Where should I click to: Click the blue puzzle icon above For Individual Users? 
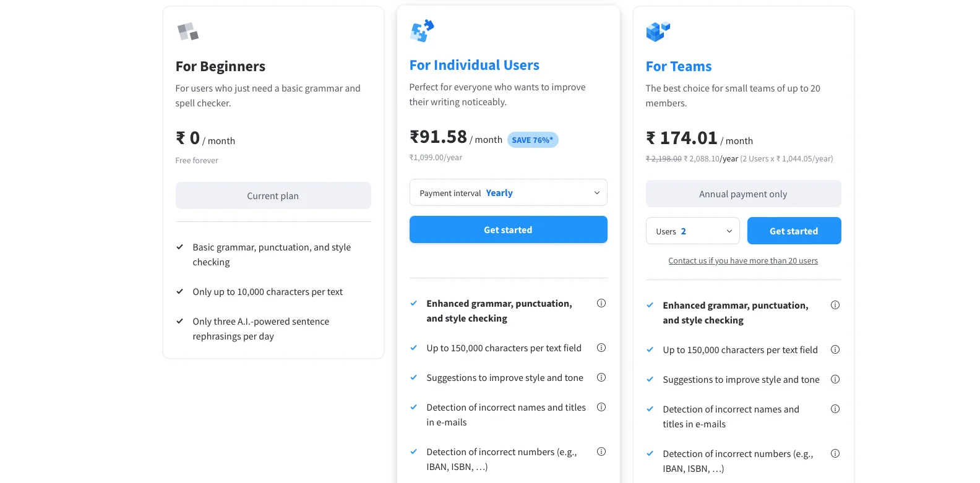422,30
